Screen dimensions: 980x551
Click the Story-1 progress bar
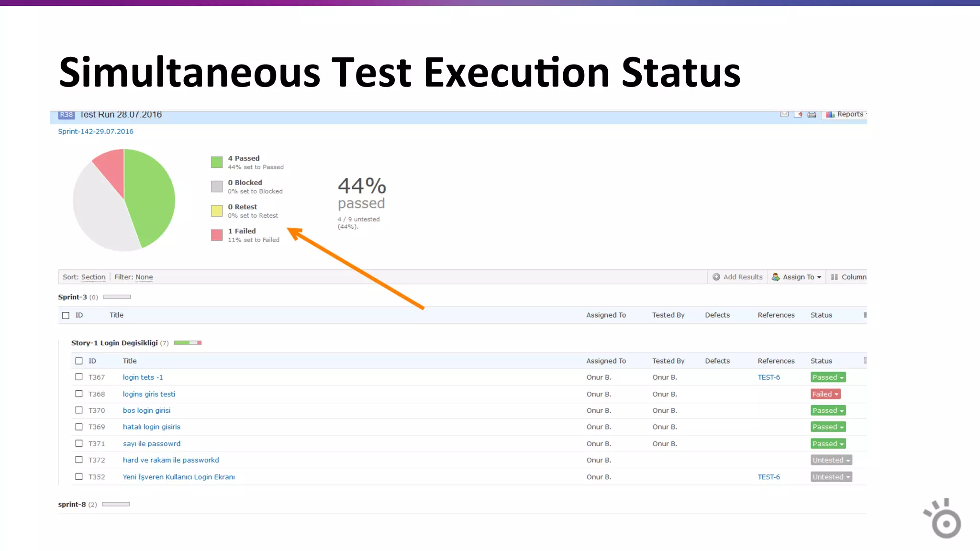[188, 342]
